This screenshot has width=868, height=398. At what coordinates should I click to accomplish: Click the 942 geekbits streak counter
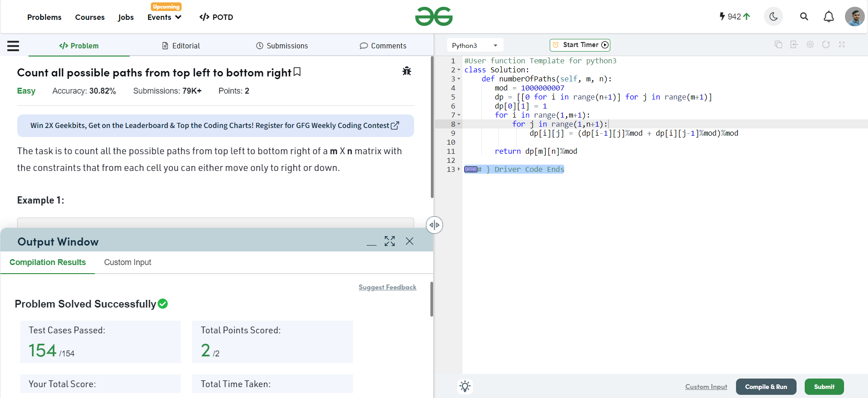pos(735,17)
